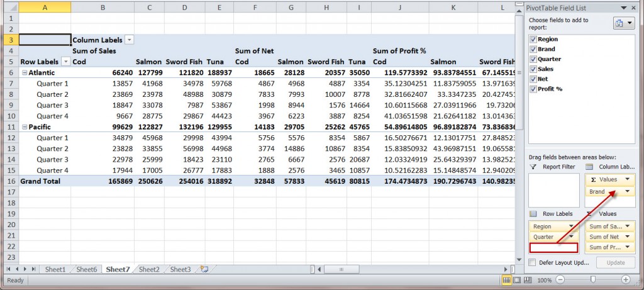
Task: Go to previous sheet navigation arrow
Action: pos(17,269)
